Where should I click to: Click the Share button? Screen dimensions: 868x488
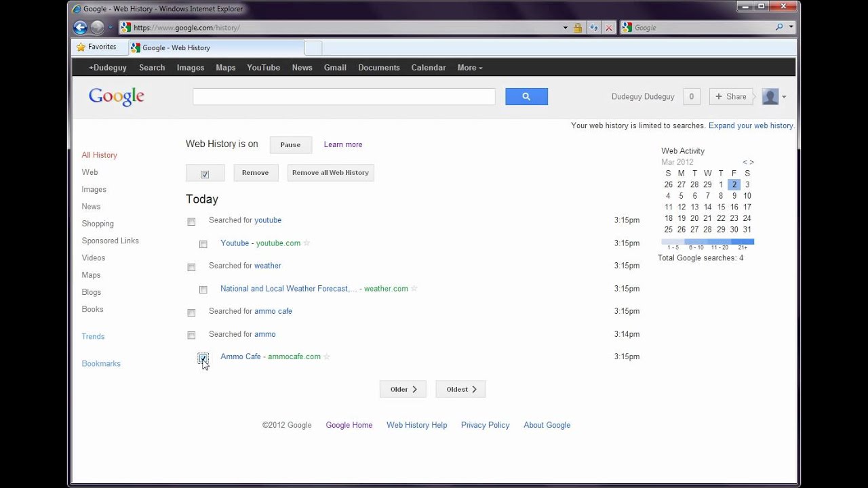click(x=731, y=96)
